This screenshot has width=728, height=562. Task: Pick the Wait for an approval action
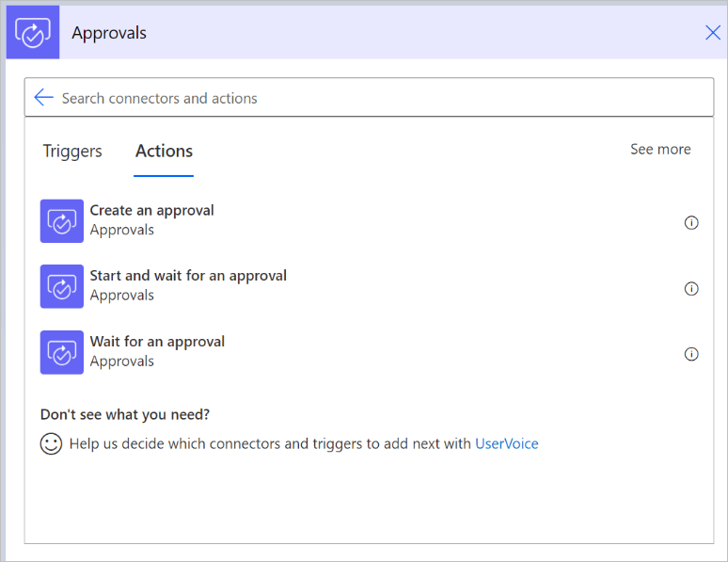(157, 343)
